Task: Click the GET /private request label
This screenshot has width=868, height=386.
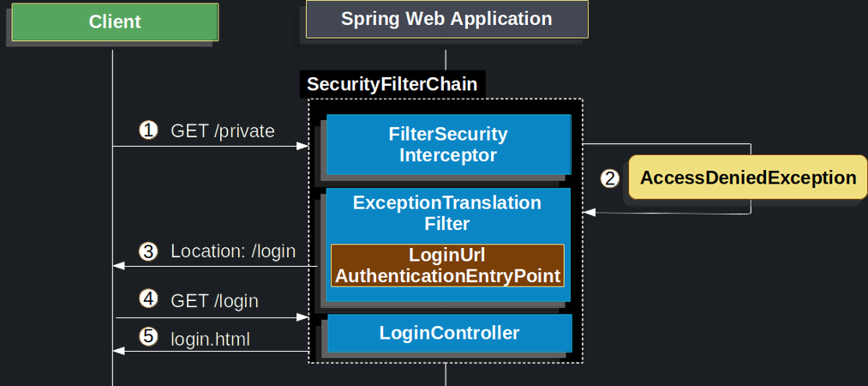Action: coord(223,131)
